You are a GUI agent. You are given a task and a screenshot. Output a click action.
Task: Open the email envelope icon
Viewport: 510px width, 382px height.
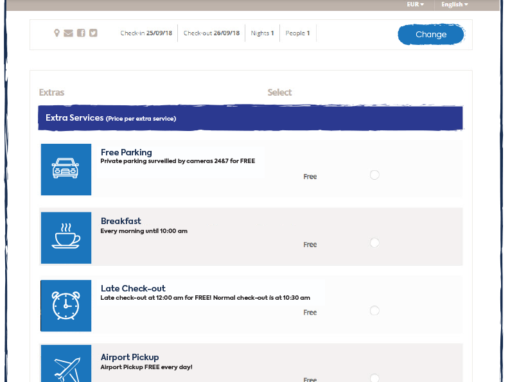[68, 33]
